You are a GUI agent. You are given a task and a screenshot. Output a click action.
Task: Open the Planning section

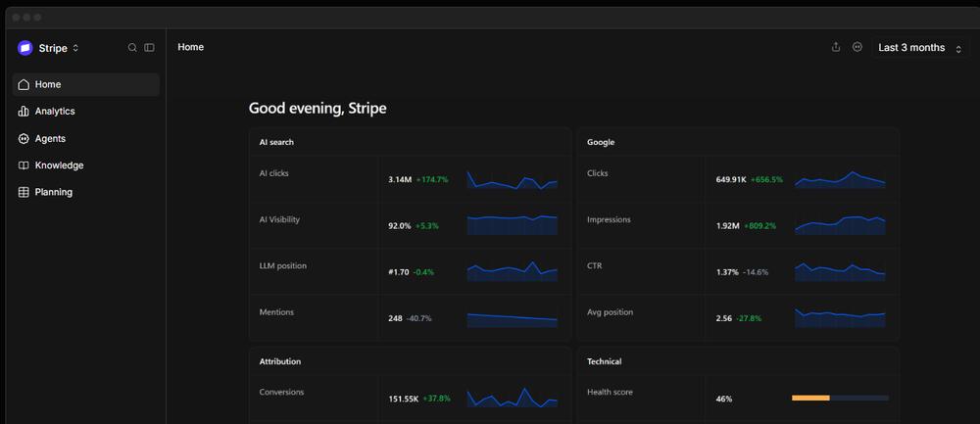pos(85,192)
